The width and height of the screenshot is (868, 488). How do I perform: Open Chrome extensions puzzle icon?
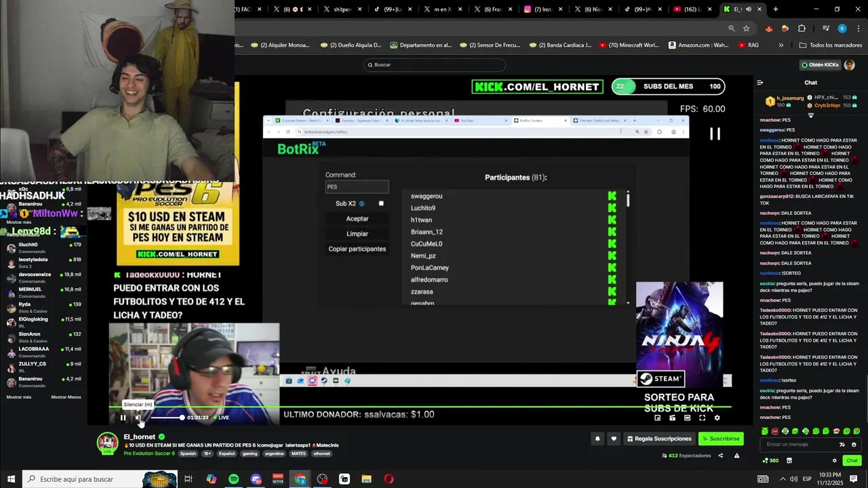point(802,28)
